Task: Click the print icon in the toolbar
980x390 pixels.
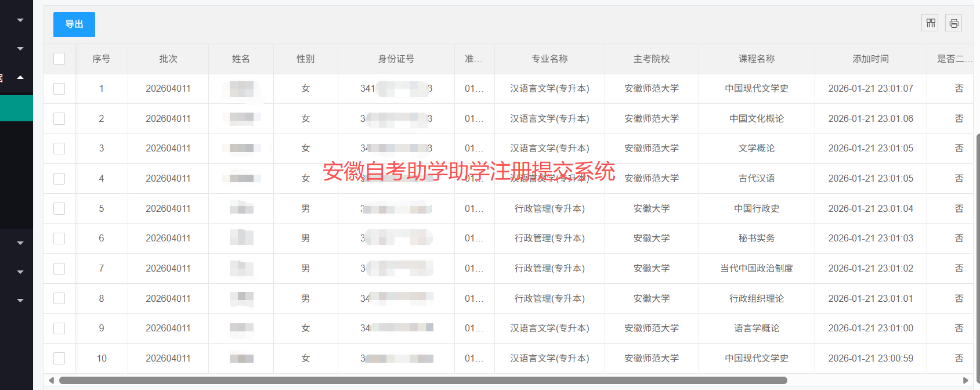Action: (x=954, y=23)
